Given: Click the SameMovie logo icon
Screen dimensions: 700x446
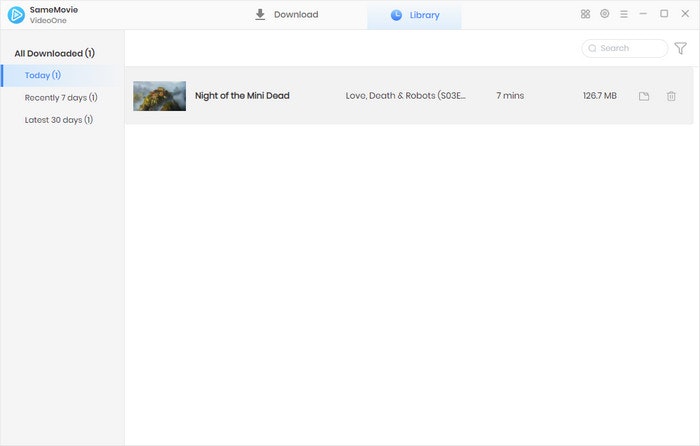Looking at the screenshot, I should 16,15.
